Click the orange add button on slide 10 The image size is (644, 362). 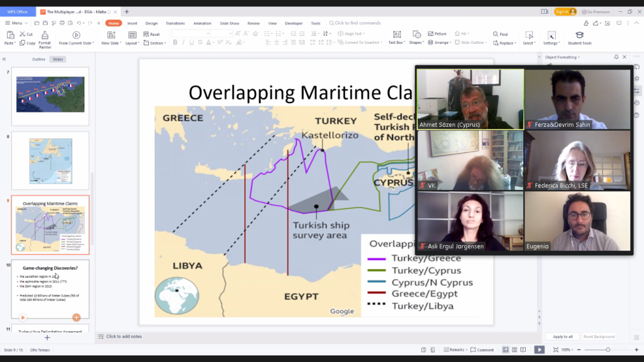(x=76, y=317)
